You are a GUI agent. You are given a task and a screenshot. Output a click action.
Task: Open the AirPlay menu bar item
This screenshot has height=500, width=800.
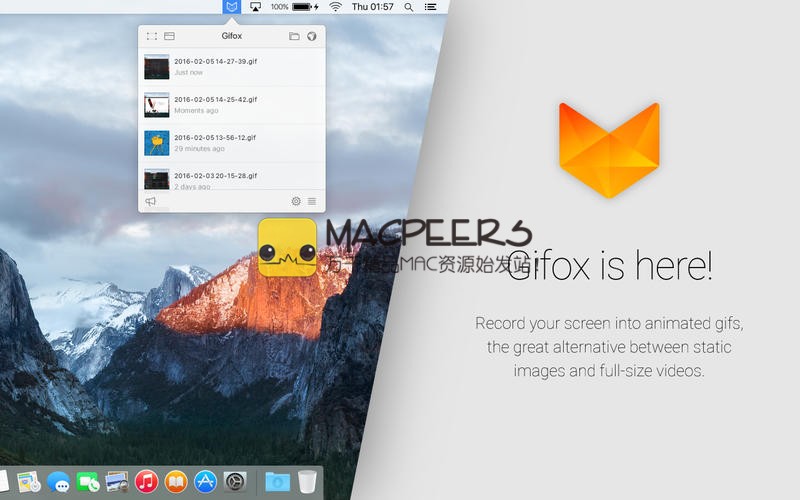(255, 7)
